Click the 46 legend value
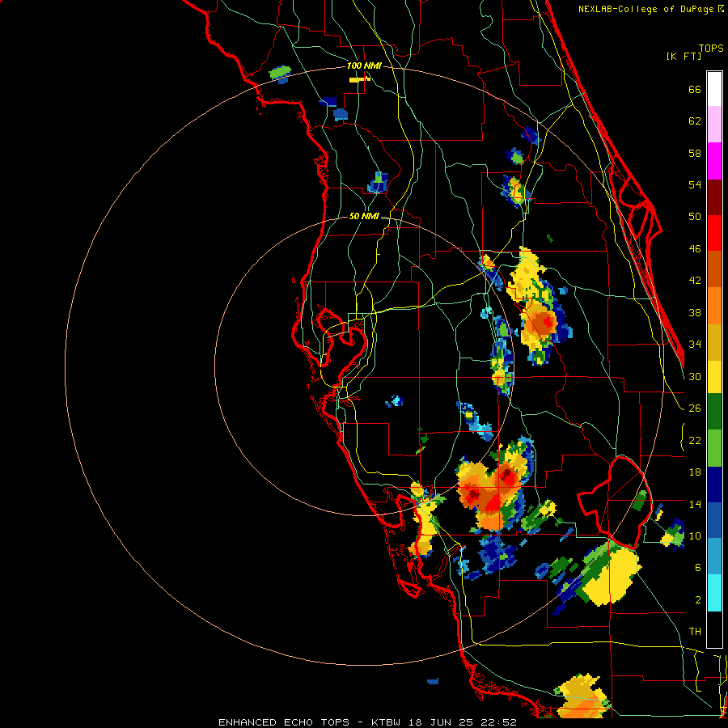This screenshot has height=728, width=728. click(x=695, y=249)
